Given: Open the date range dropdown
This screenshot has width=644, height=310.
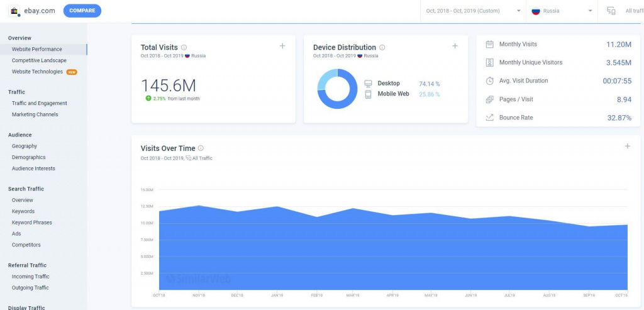Looking at the screenshot, I should click(x=473, y=11).
